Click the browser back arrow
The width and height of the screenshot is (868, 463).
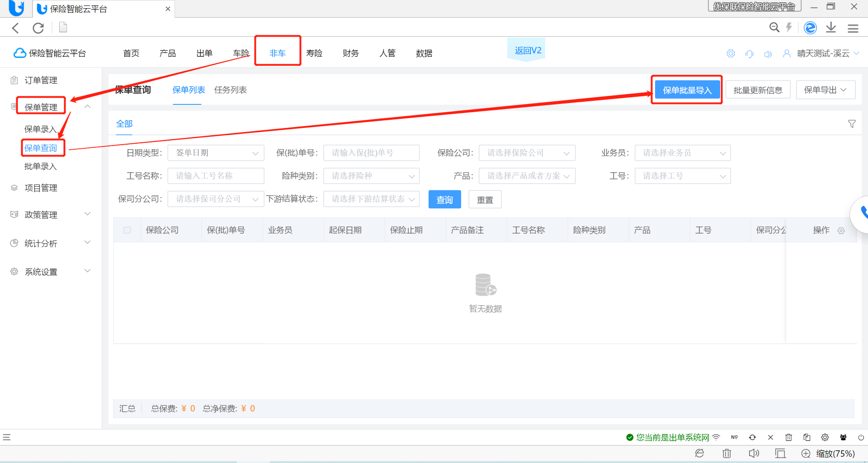(x=15, y=28)
